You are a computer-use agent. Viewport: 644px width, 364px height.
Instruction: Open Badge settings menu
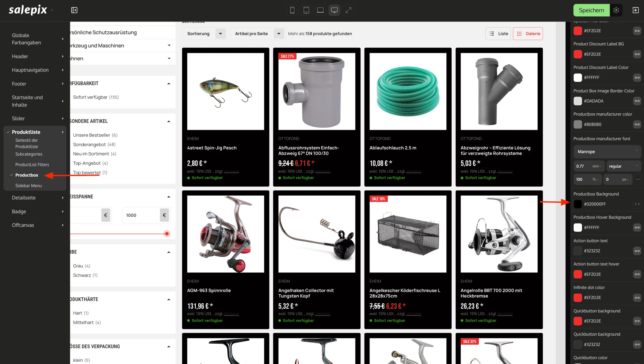35,211
